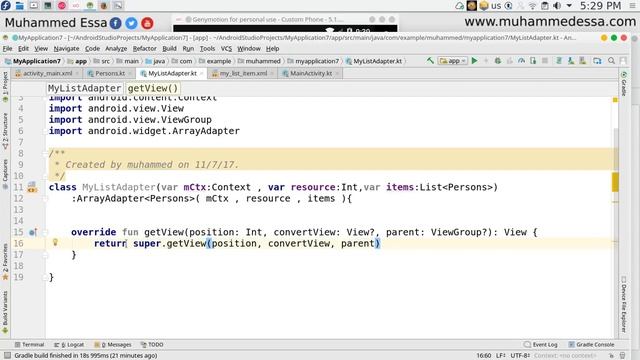Screen dimensions: 640x360
Task: Start debugging with the bug icon
Action: click(x=498, y=61)
